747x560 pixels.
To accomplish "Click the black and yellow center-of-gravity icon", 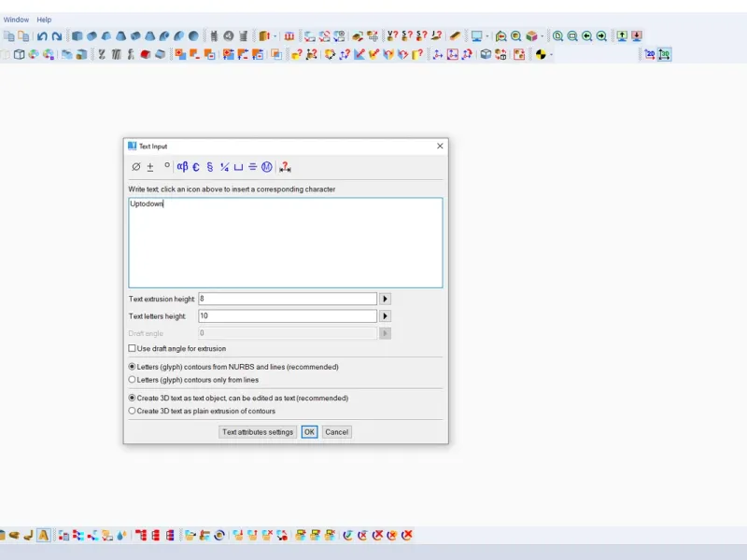I will (541, 54).
